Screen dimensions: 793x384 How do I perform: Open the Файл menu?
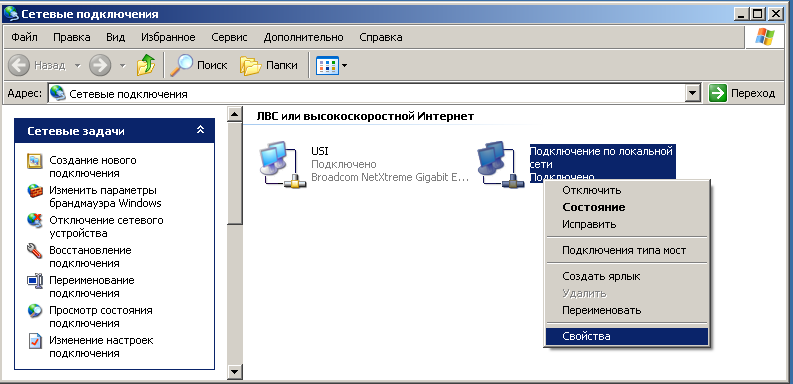[x=24, y=37]
